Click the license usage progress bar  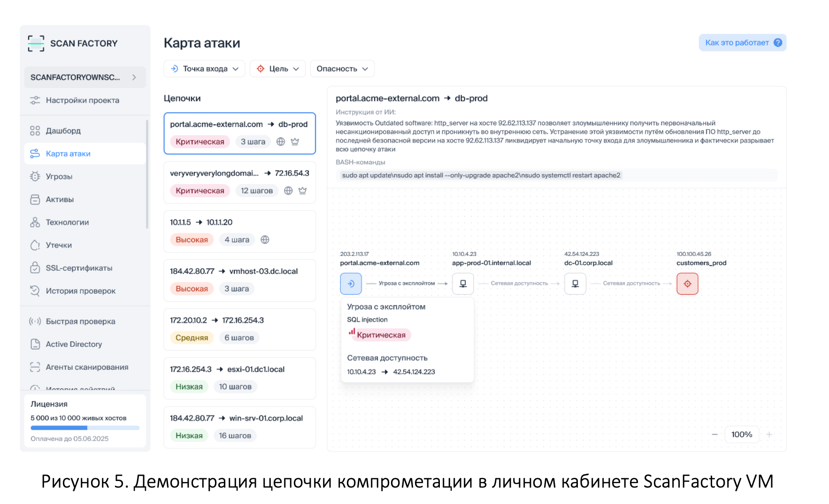click(85, 428)
